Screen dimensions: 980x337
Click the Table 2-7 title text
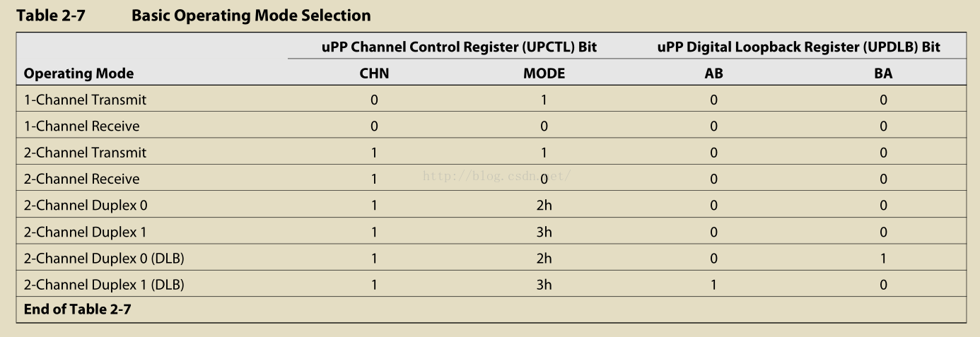(x=193, y=15)
